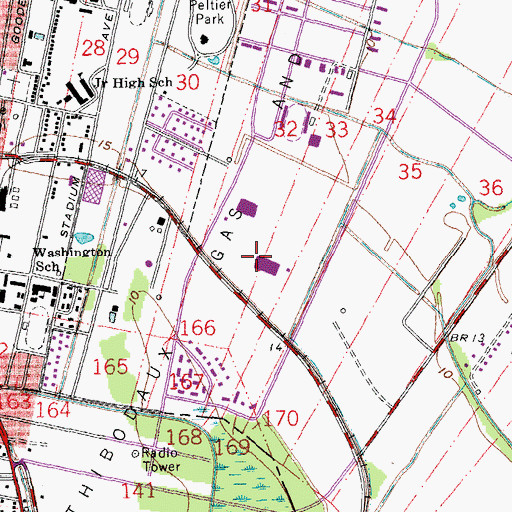
Task: Click the purple crosshatched block by Stadium
Action: click(x=94, y=186)
